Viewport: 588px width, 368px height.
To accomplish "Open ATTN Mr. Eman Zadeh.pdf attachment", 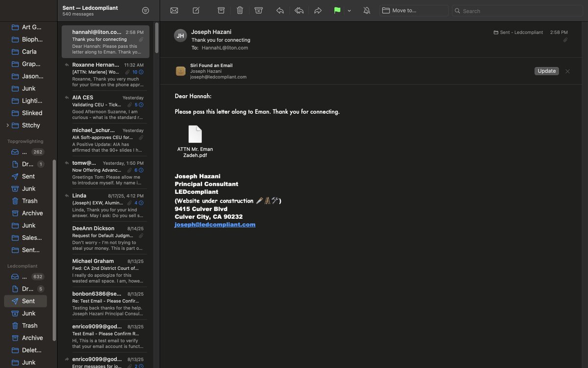I will pyautogui.click(x=195, y=141).
